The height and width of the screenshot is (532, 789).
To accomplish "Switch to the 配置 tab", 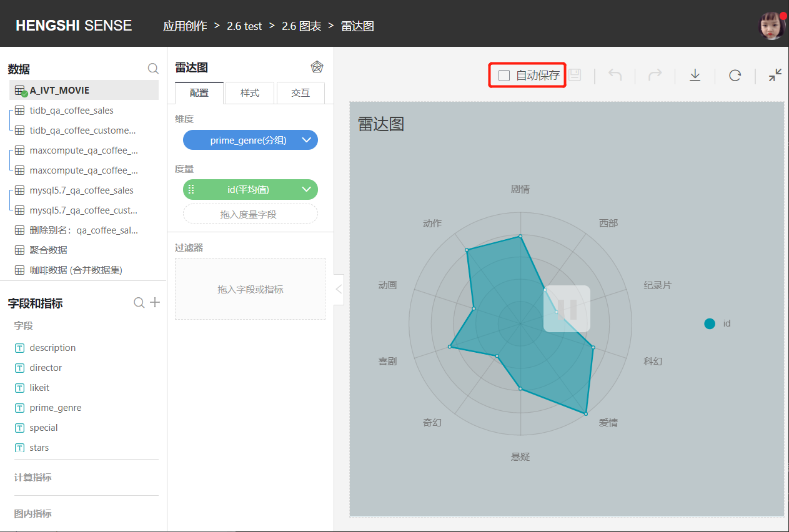I will [199, 92].
